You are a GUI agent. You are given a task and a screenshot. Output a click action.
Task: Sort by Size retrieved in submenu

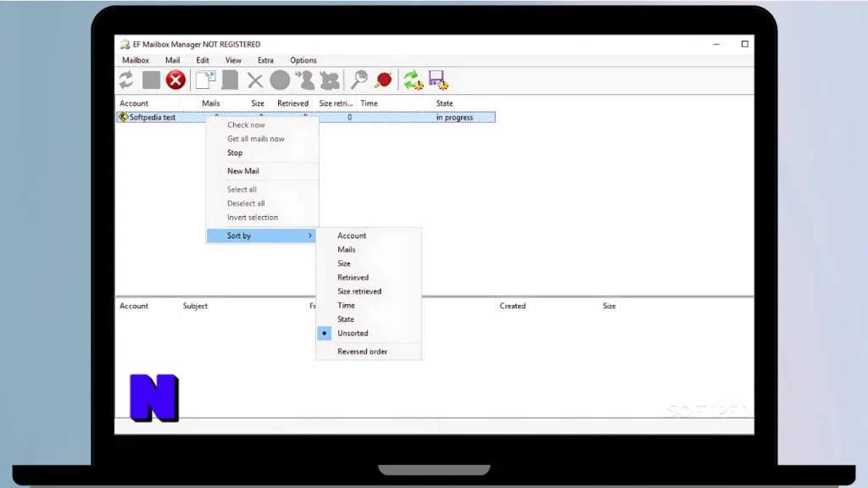click(x=368, y=291)
